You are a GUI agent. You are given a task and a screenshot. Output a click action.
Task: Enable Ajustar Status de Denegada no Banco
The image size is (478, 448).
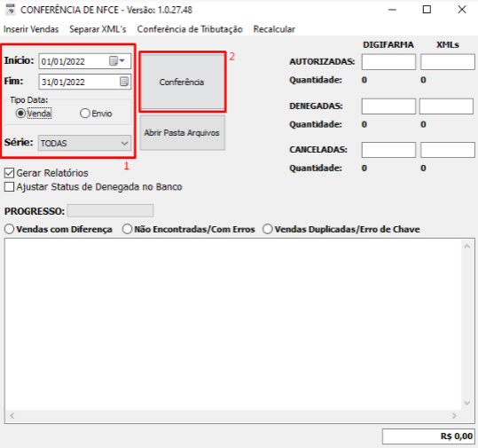[x=9, y=186]
